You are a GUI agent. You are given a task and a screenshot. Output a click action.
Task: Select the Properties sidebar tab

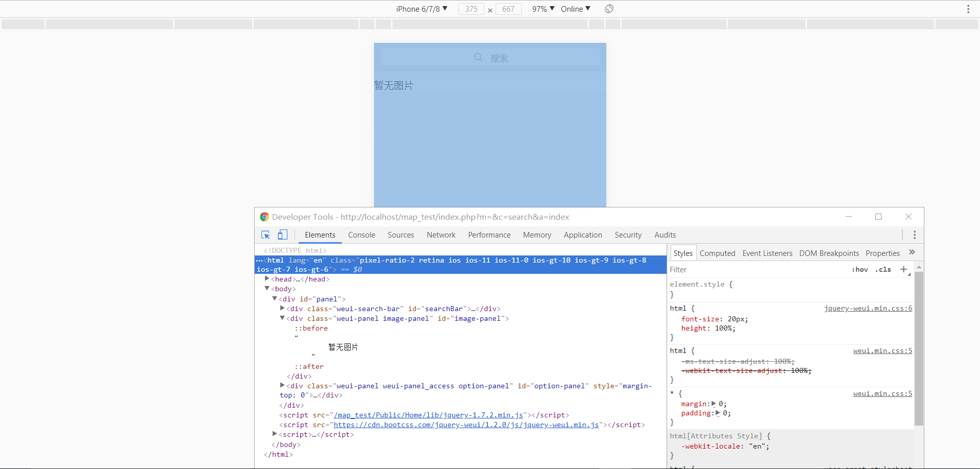pyautogui.click(x=883, y=253)
